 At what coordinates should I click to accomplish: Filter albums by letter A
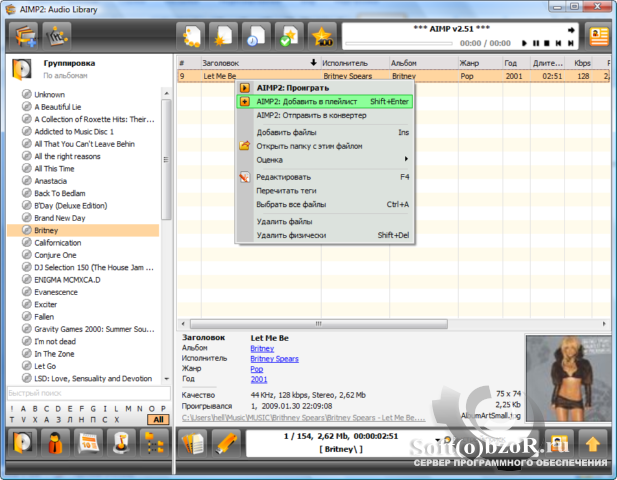point(23,409)
